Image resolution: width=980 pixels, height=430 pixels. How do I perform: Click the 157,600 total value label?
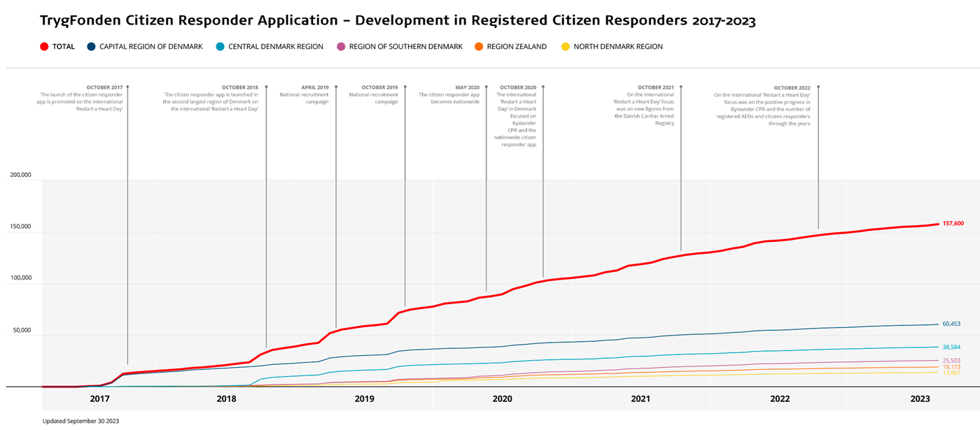point(953,224)
